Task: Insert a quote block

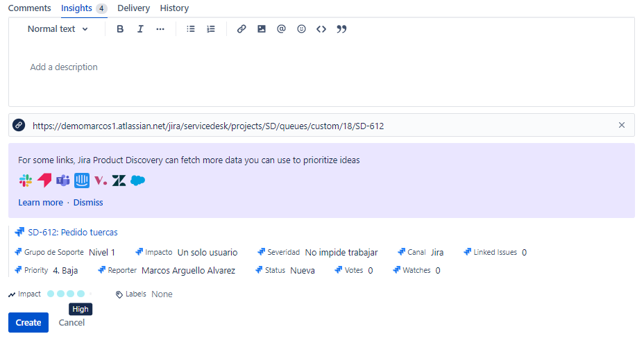Action: click(341, 29)
